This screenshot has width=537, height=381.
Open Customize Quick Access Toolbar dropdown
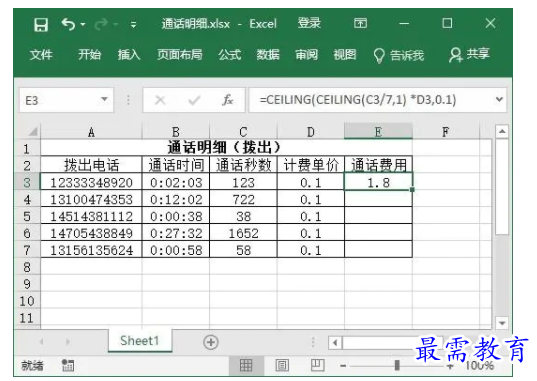point(133,25)
